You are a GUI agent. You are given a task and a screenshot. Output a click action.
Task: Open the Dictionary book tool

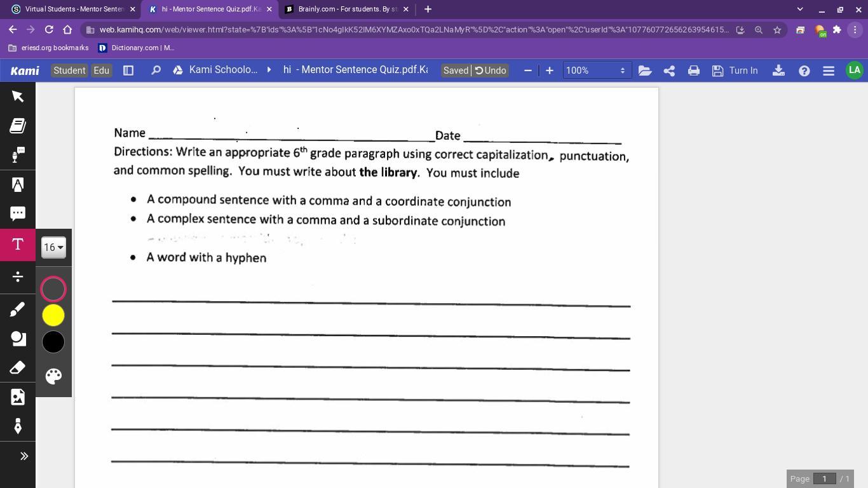pos(18,126)
